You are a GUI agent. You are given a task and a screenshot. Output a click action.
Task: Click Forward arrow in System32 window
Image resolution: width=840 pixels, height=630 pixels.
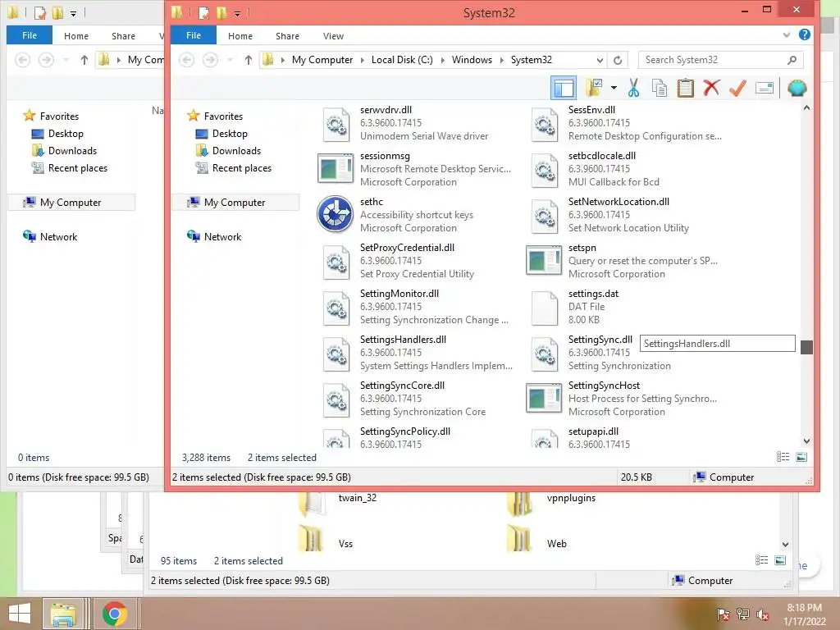[210, 60]
